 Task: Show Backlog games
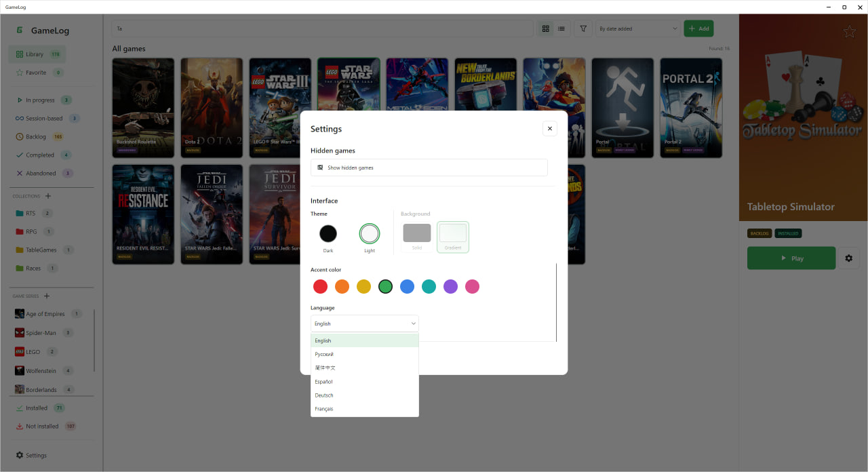coord(39,137)
